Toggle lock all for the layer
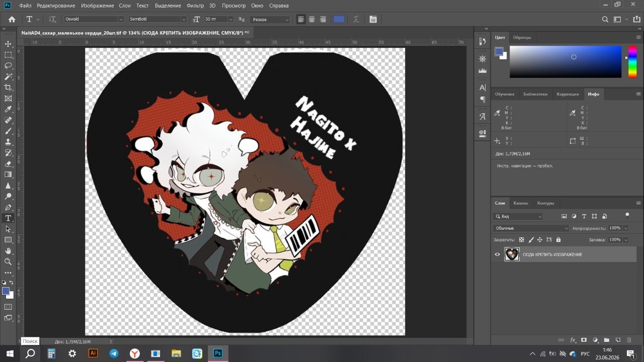644x362 pixels. tap(558, 240)
